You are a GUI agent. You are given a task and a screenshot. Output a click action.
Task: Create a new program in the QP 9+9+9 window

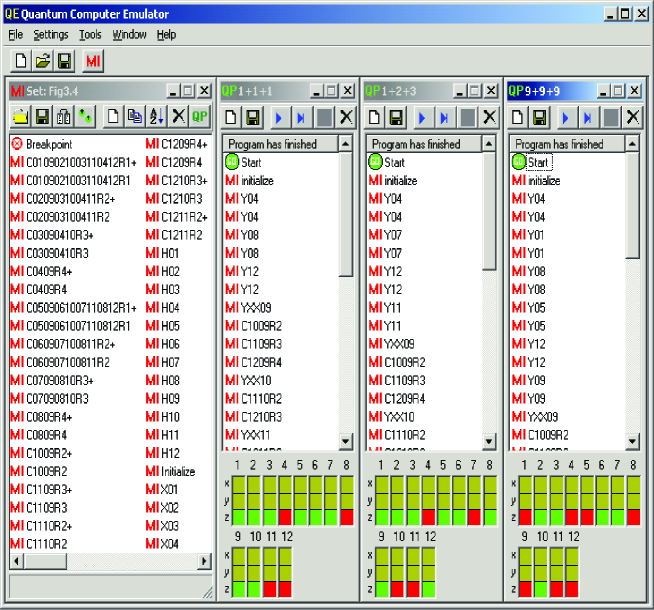518,118
